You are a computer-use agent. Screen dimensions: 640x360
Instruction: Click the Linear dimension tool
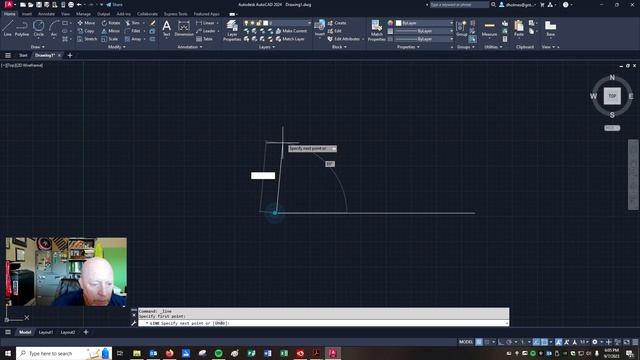205,23
